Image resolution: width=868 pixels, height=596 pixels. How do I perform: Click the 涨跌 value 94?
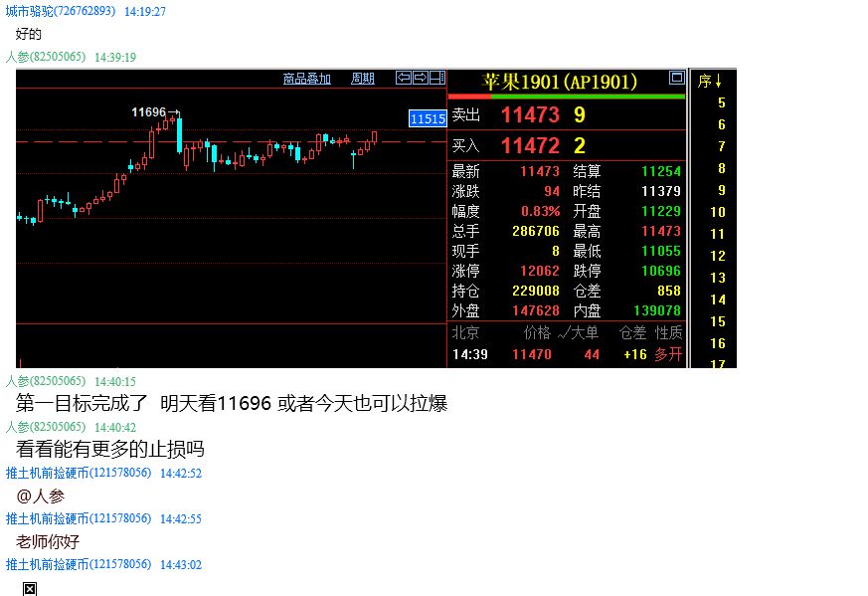coord(552,192)
